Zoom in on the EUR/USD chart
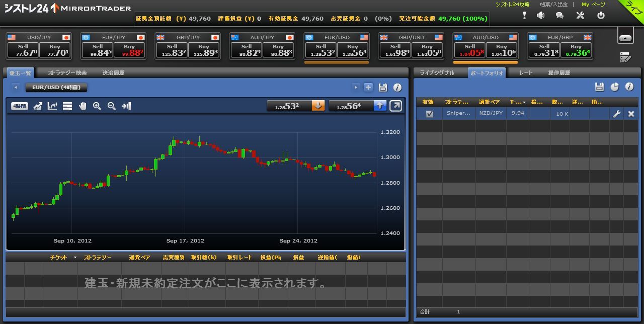This screenshot has height=324, width=644. coord(97,106)
